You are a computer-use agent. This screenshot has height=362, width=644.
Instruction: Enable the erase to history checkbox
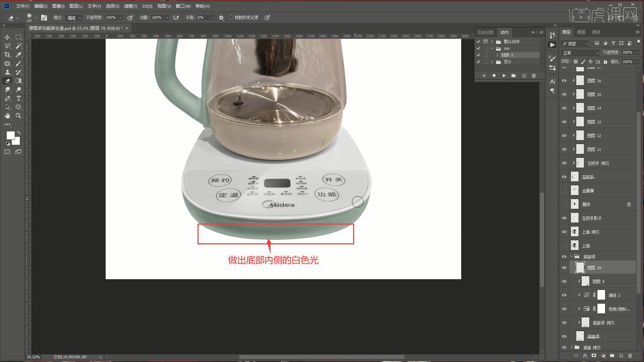[x=231, y=17]
